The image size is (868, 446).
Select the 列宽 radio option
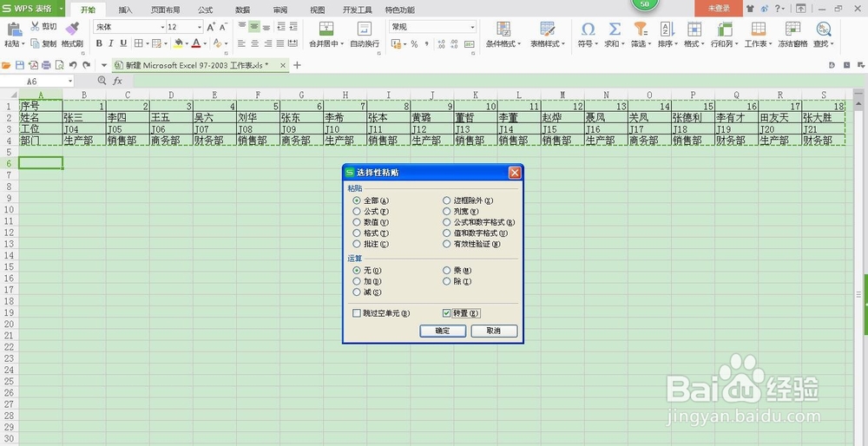pos(447,212)
